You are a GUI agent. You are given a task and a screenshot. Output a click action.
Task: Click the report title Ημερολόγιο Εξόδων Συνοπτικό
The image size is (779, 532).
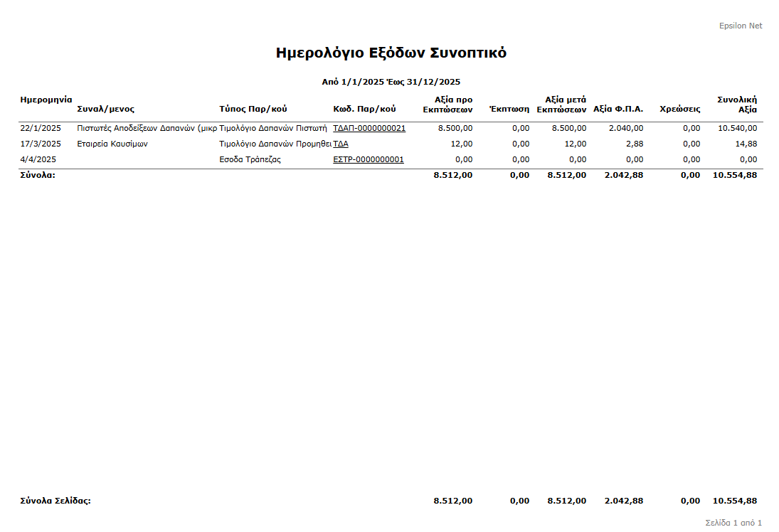click(391, 53)
